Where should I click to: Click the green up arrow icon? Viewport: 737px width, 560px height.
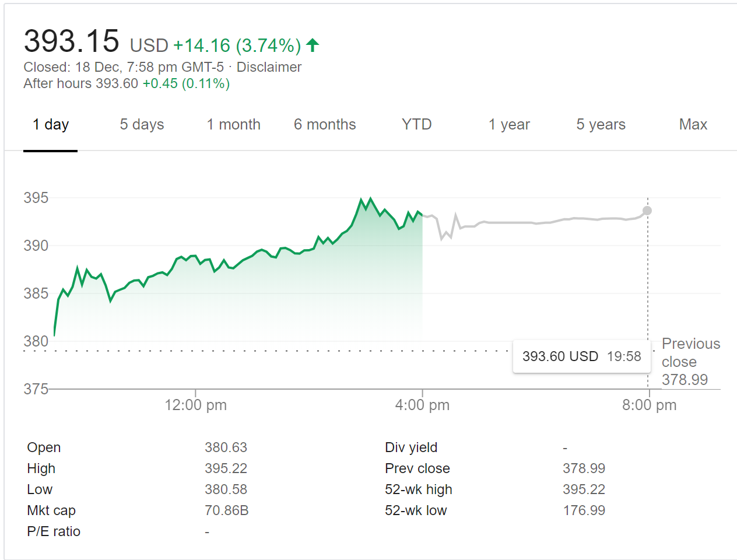click(x=313, y=45)
